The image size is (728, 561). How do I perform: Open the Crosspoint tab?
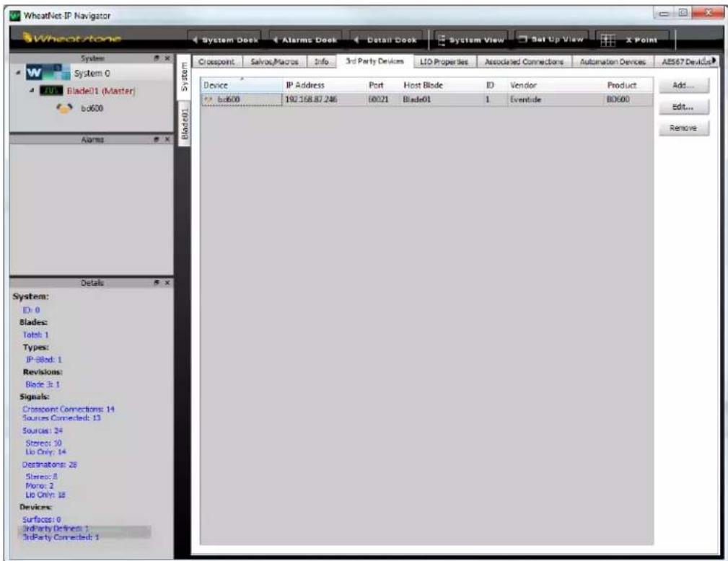tap(217, 62)
